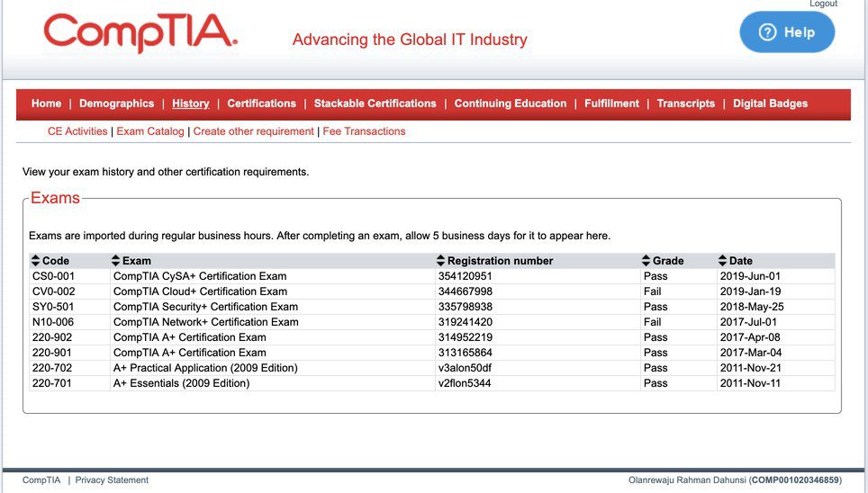Screen dimensions: 868x493
Task: Open the Home menu item
Action: [x=47, y=103]
